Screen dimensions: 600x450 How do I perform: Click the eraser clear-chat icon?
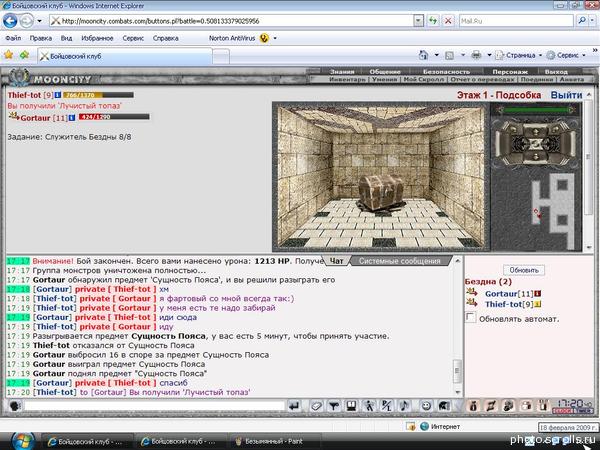pyautogui.click(x=316, y=406)
